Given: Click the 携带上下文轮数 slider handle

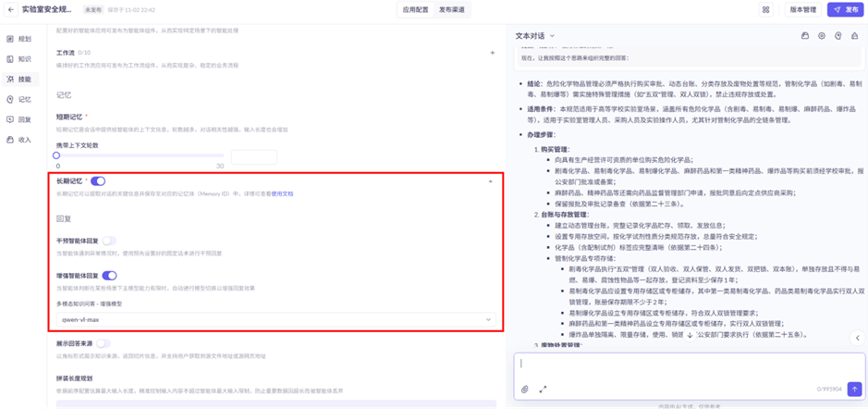Looking at the screenshot, I should pos(55,155).
